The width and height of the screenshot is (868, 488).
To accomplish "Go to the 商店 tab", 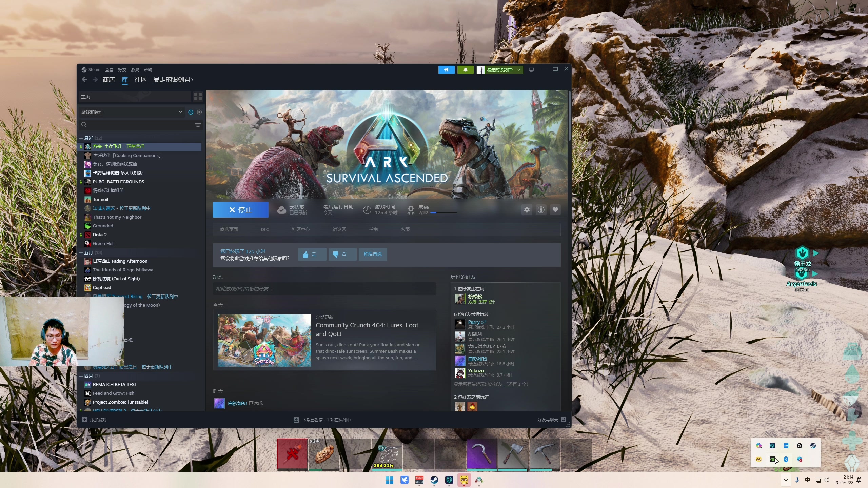I will (x=108, y=80).
